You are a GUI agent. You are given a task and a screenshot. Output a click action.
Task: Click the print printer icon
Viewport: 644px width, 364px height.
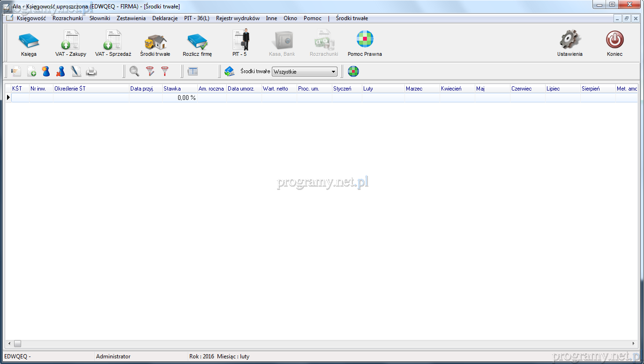pyautogui.click(x=91, y=71)
